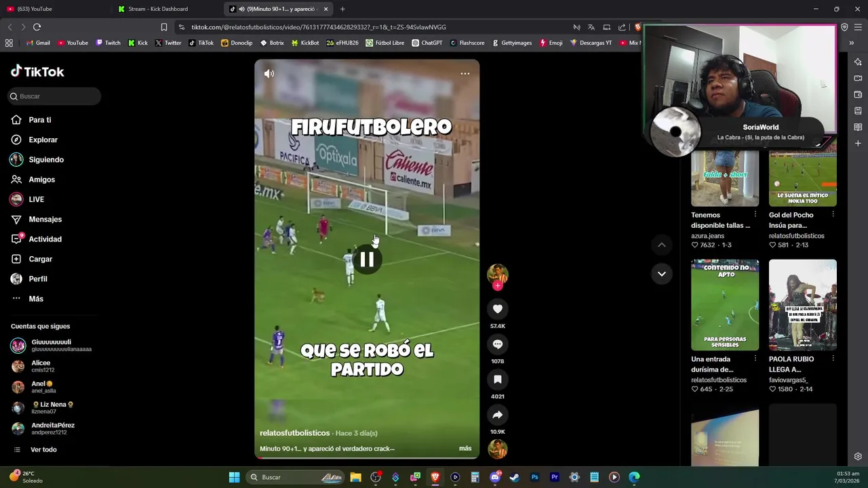Click the video progress bar

coord(367,457)
